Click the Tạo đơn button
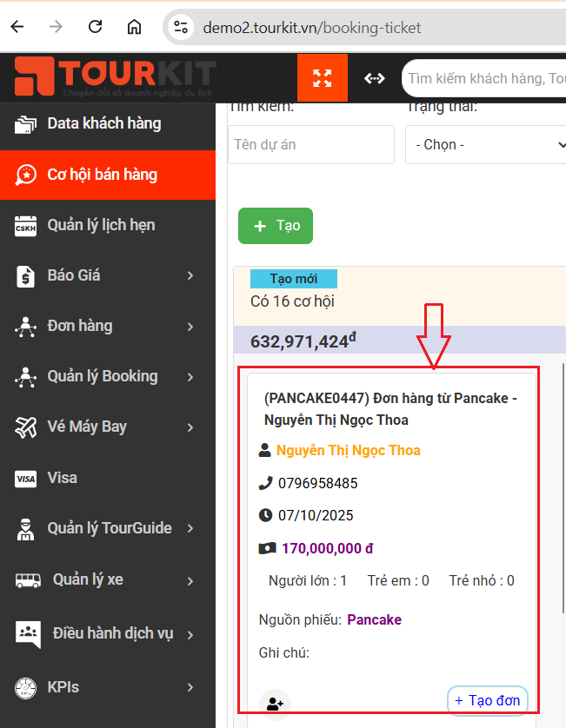The height and width of the screenshot is (728, 566). tap(487, 700)
